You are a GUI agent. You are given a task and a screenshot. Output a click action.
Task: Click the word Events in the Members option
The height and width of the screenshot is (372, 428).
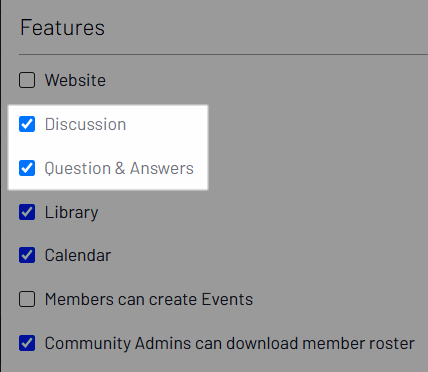point(227,299)
